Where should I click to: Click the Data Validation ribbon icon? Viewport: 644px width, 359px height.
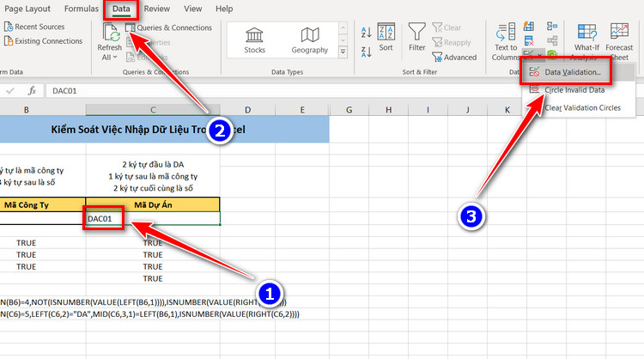tap(529, 54)
